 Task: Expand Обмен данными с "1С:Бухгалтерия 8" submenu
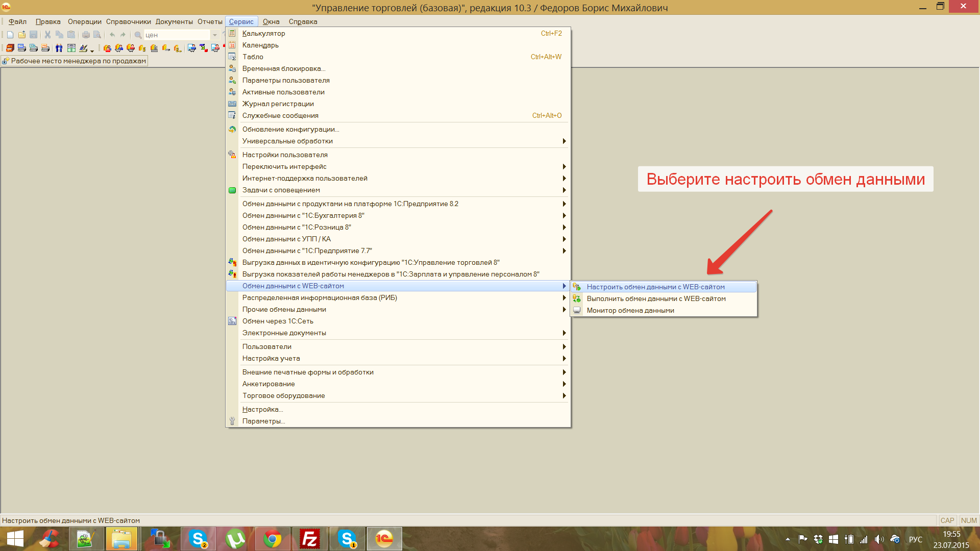398,215
